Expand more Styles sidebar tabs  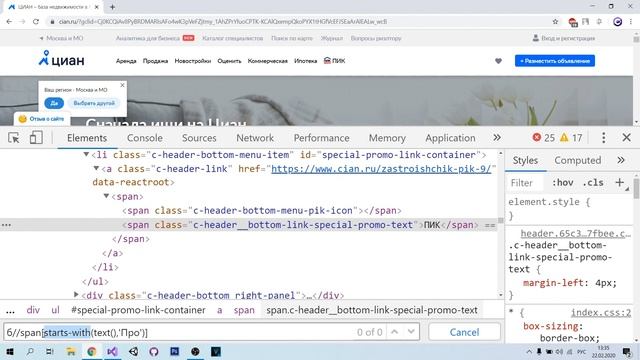pos(621,160)
